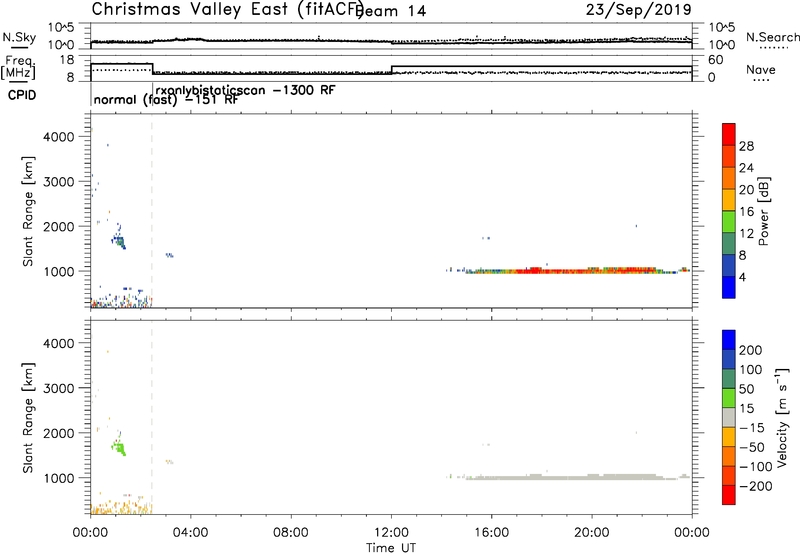Viewport: 800px width, 554px height.
Task: Click the 'Christmas Valley East (fitACF)' title
Action: pos(228,9)
